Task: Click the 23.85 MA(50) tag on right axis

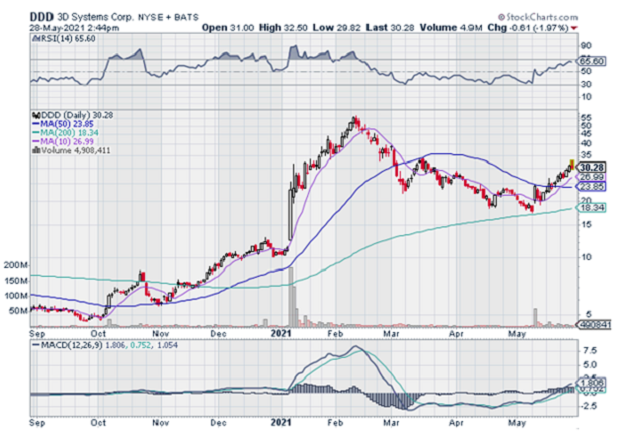Action: click(x=591, y=186)
